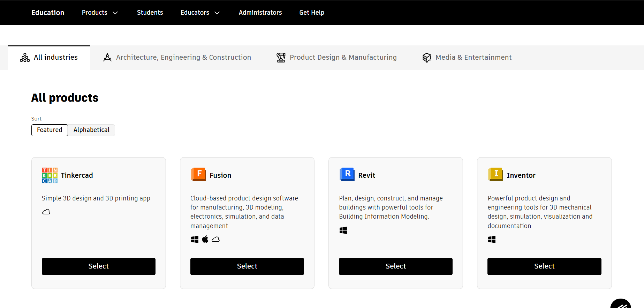644x308 pixels.
Task: Click the cloud icon in Fusion card
Action: coord(216,239)
